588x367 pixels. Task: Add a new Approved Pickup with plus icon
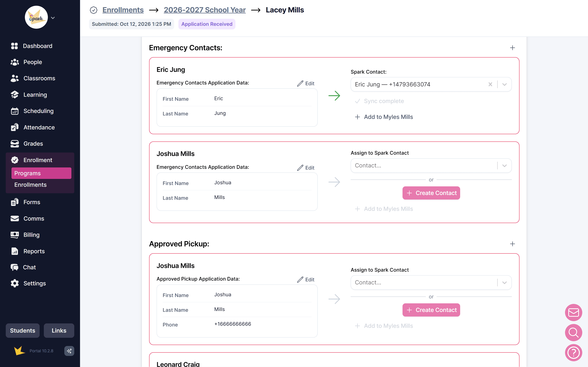coord(512,244)
